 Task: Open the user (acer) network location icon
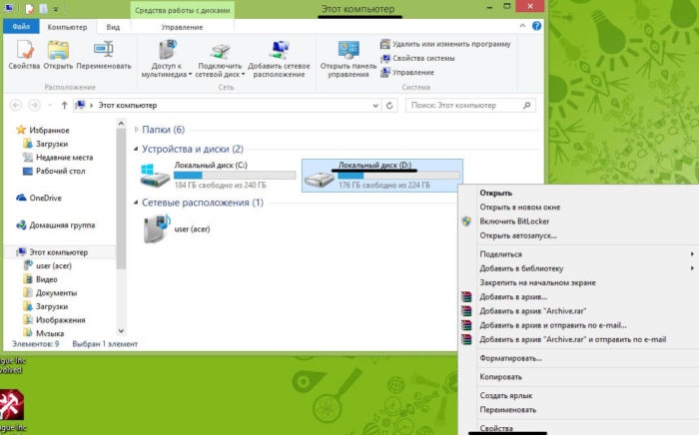click(x=156, y=229)
